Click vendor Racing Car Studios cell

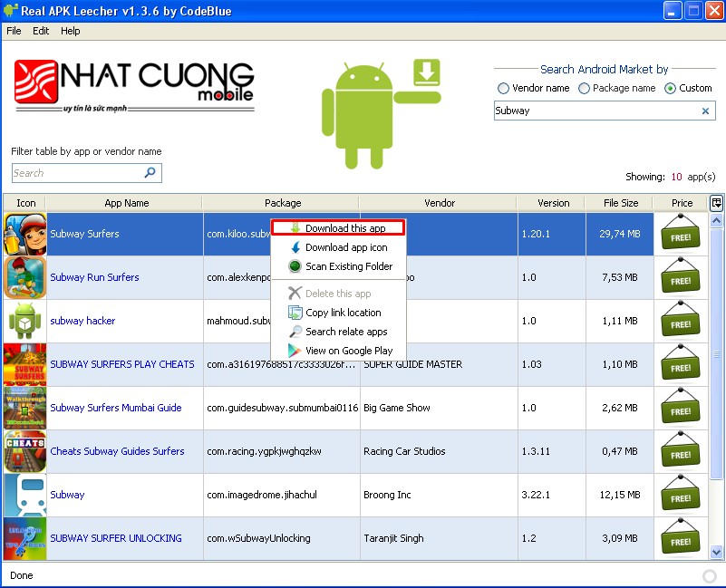[x=439, y=451]
